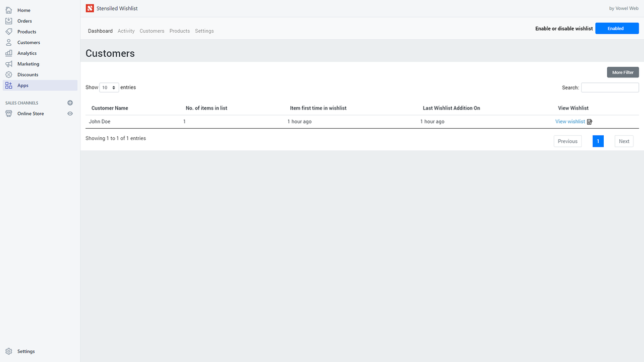Screen dimensions: 644x362
Task: Click the Online Store shop icon
Action: 9,114
